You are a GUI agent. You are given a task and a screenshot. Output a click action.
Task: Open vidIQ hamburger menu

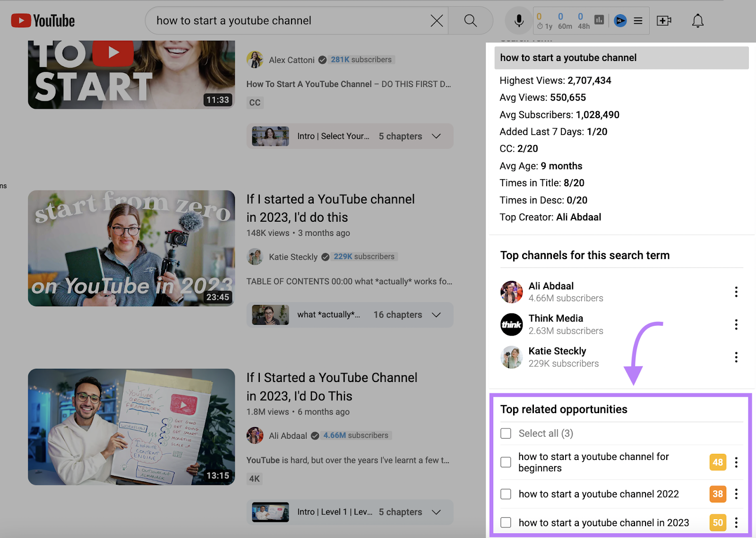638,21
